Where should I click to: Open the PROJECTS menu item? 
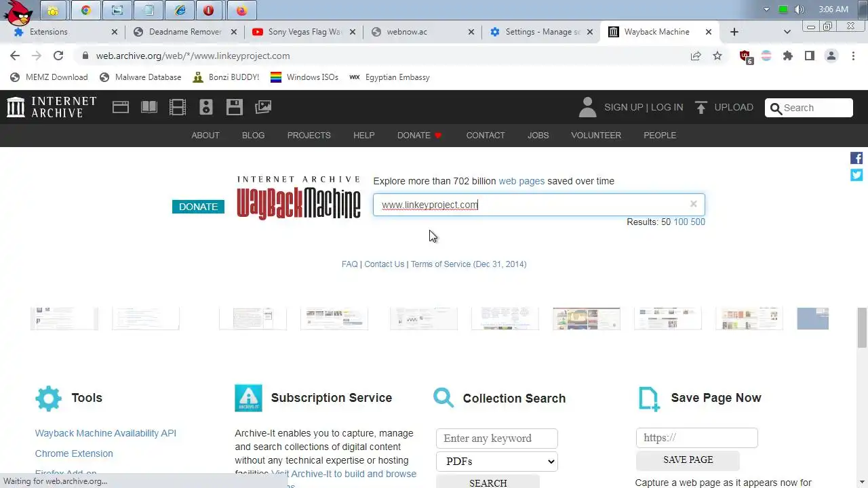[309, 136]
